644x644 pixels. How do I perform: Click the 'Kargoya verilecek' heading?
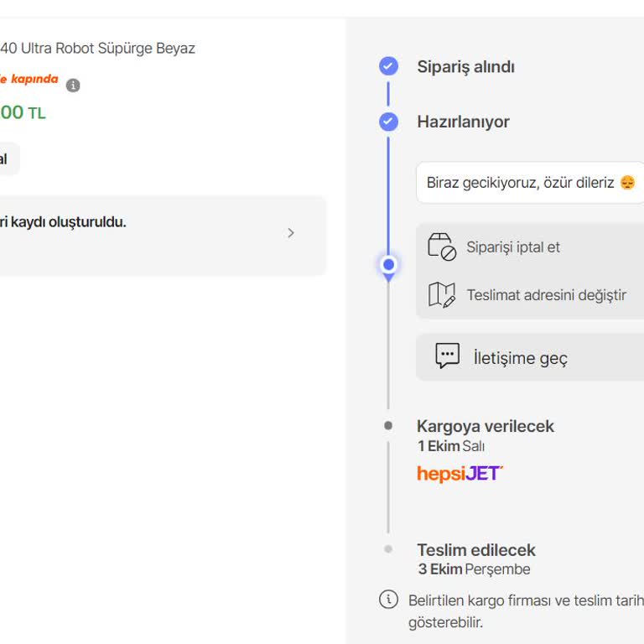tap(485, 426)
